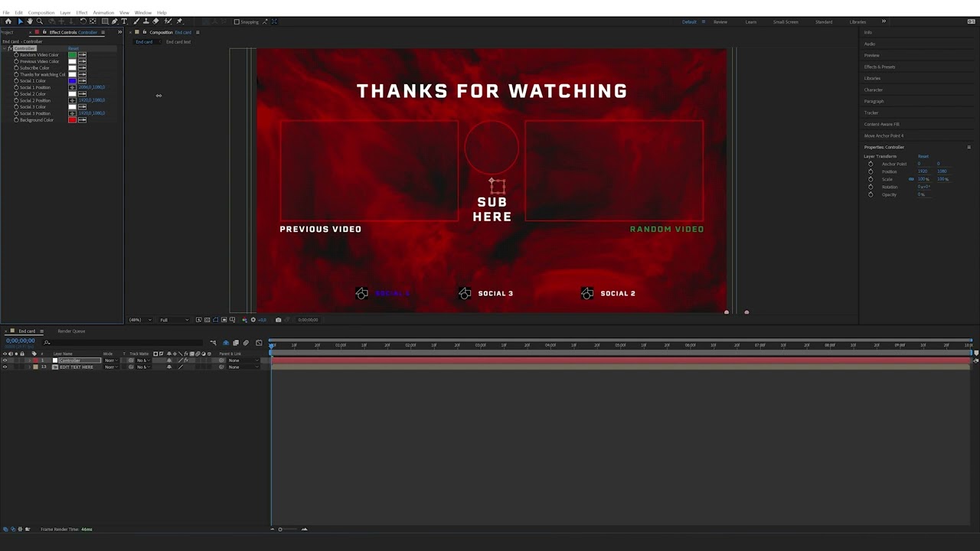Collapse the Controller effect twirl
Image resolution: width=980 pixels, height=551 pixels.
click(5, 48)
